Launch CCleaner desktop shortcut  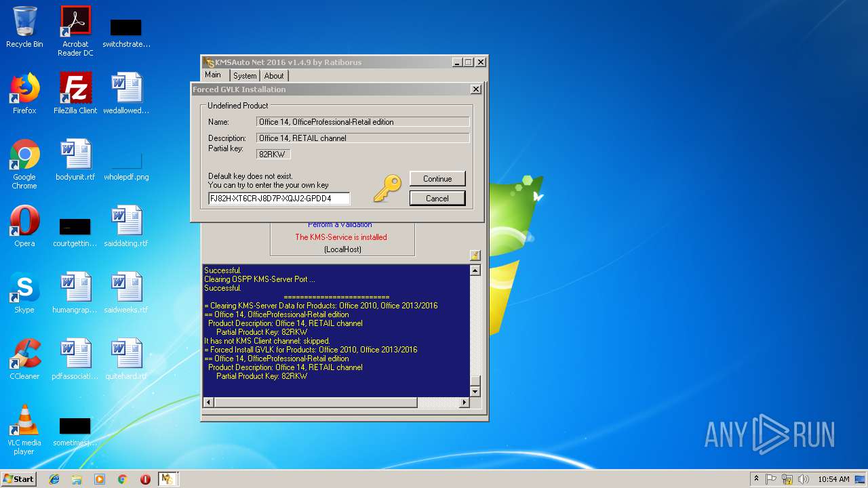coord(24,359)
